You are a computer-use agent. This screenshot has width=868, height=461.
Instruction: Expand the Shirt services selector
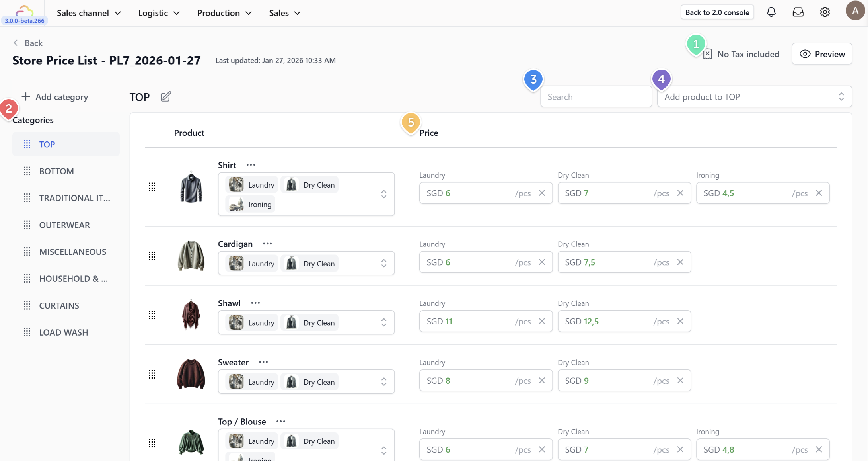click(383, 194)
